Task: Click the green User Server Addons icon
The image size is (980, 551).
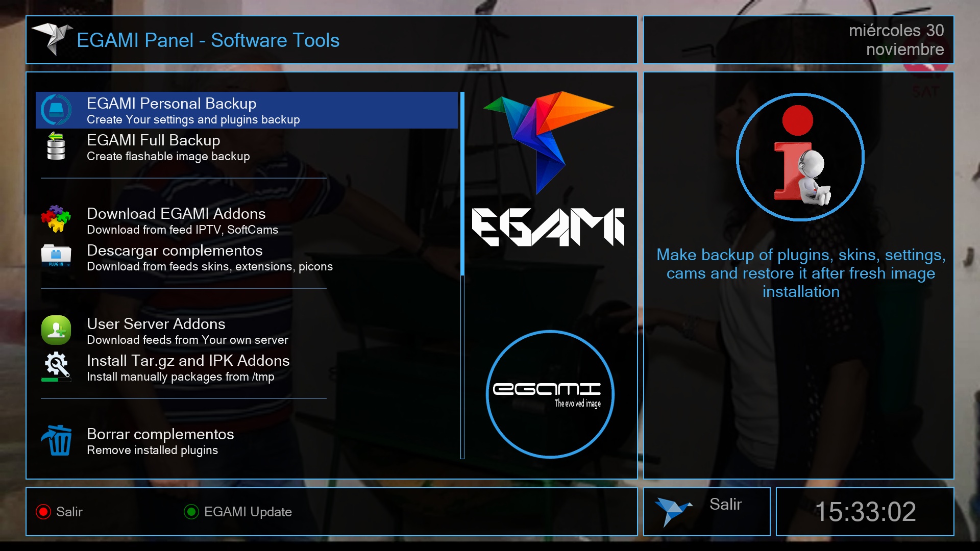Action: coord(56,330)
